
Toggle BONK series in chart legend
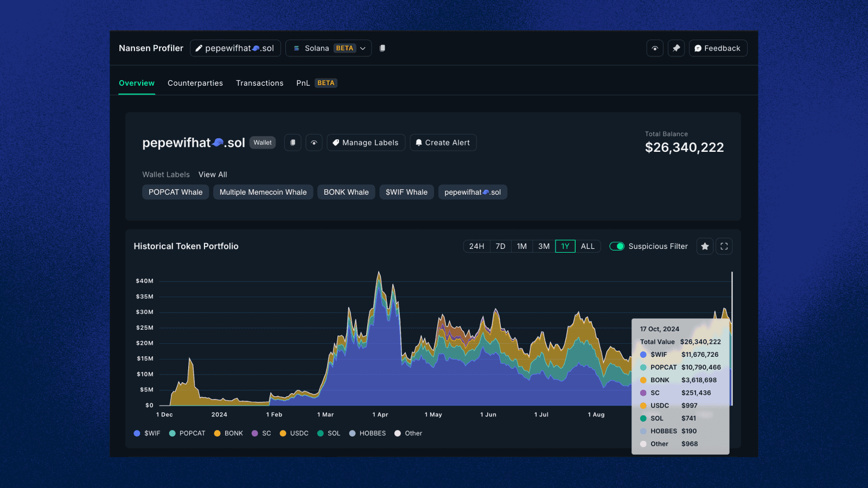tap(228, 433)
